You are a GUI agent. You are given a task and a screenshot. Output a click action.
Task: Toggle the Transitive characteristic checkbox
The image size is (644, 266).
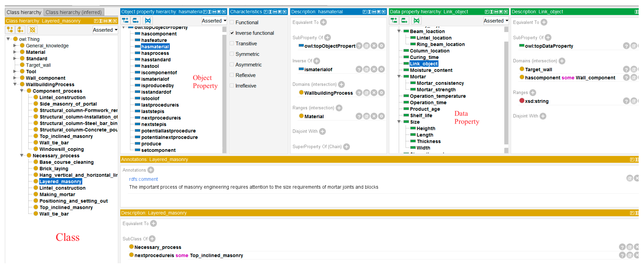[x=232, y=44]
